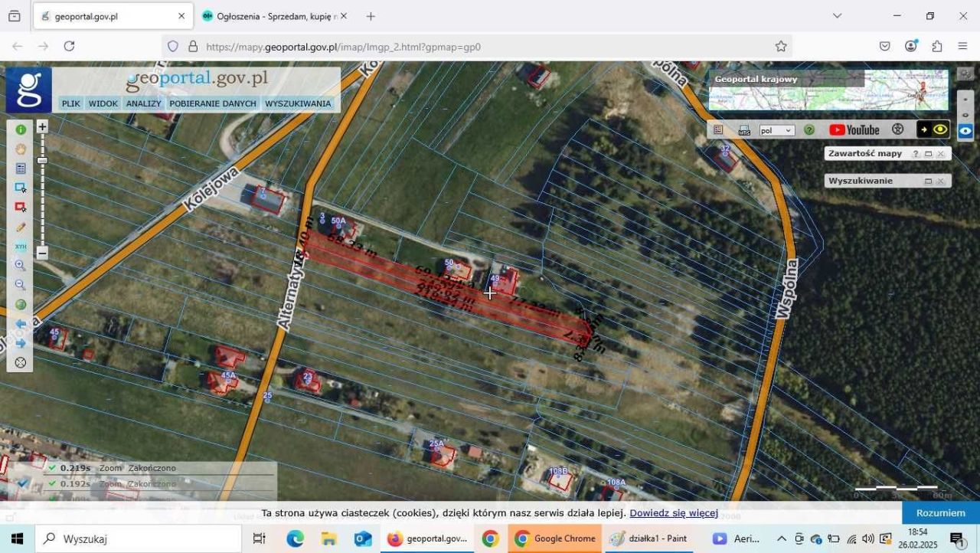Click the accessibility star-circle icon
The image size is (980, 553).
tap(898, 130)
